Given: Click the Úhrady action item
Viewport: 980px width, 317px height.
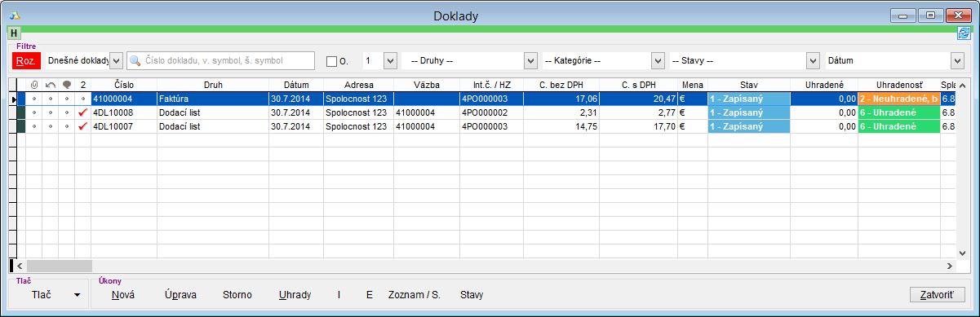Looking at the screenshot, I should pos(295,295).
